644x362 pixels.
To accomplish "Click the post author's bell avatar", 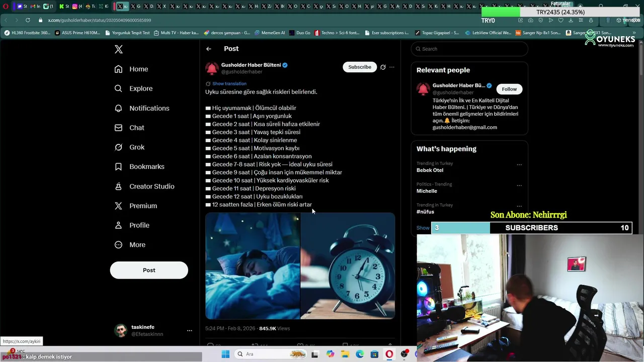I will click(x=212, y=68).
